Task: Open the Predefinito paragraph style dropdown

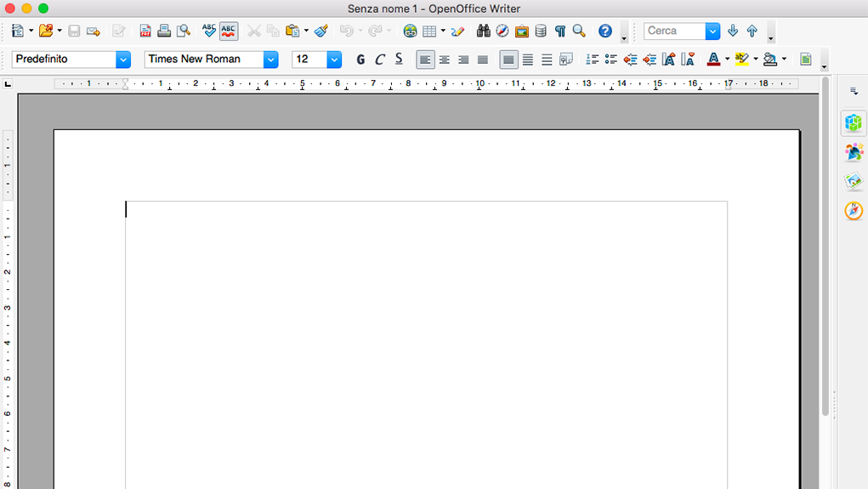Action: coord(123,60)
